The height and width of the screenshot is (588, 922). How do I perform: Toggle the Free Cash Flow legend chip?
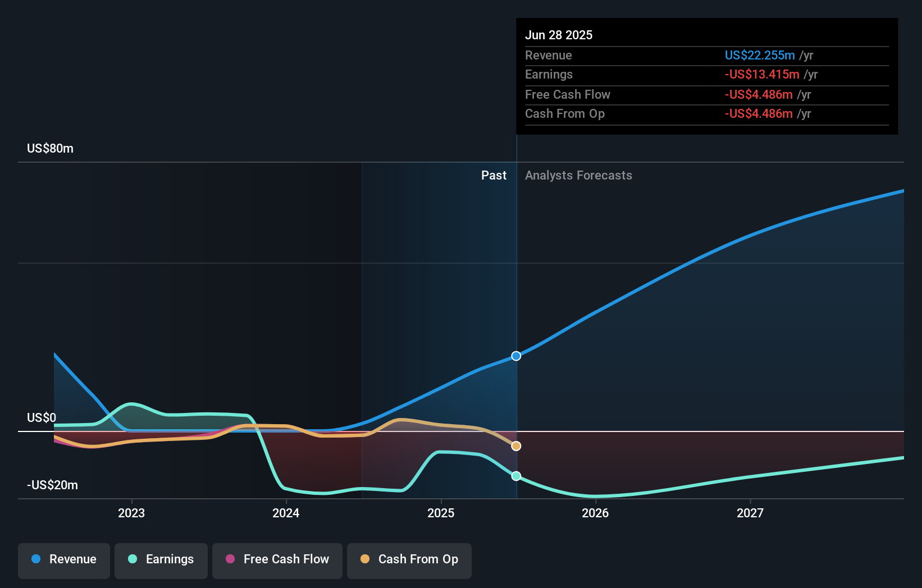pos(277,559)
